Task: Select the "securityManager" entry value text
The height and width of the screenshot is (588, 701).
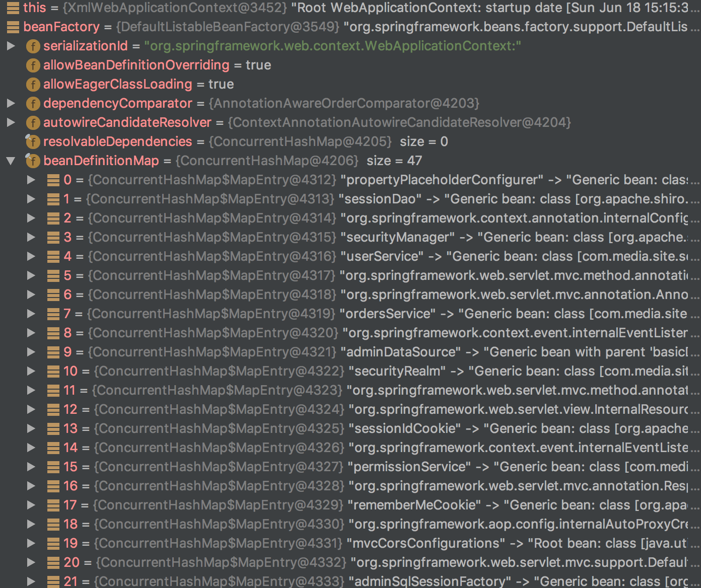Action: pyautogui.click(x=520, y=237)
